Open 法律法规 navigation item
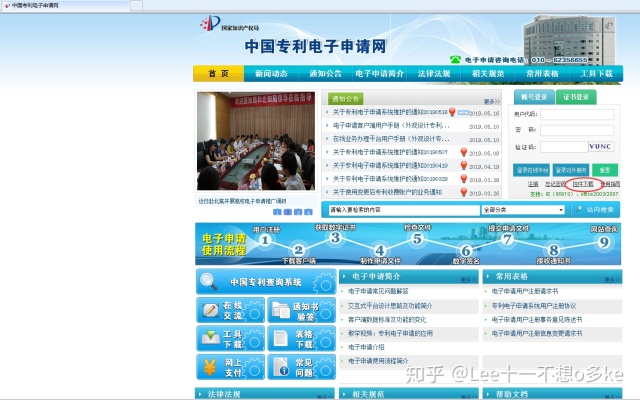 (x=433, y=73)
